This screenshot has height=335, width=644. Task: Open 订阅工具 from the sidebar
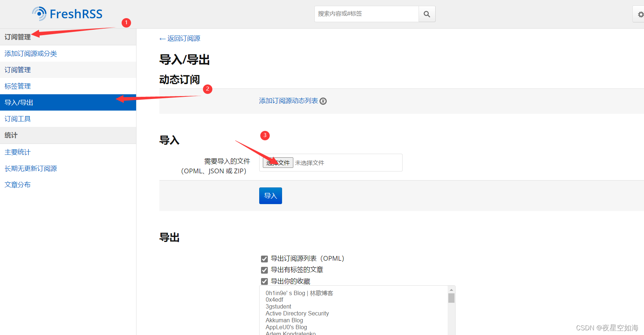pos(17,119)
